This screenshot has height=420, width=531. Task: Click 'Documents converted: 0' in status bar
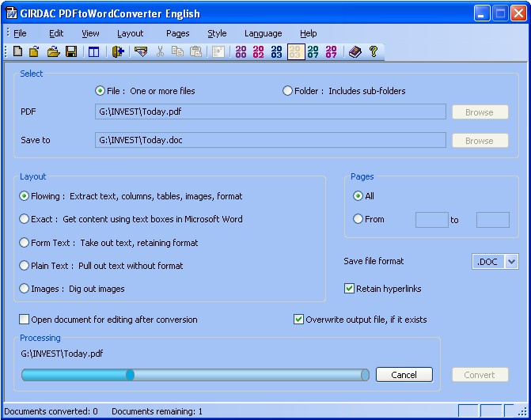[51, 411]
